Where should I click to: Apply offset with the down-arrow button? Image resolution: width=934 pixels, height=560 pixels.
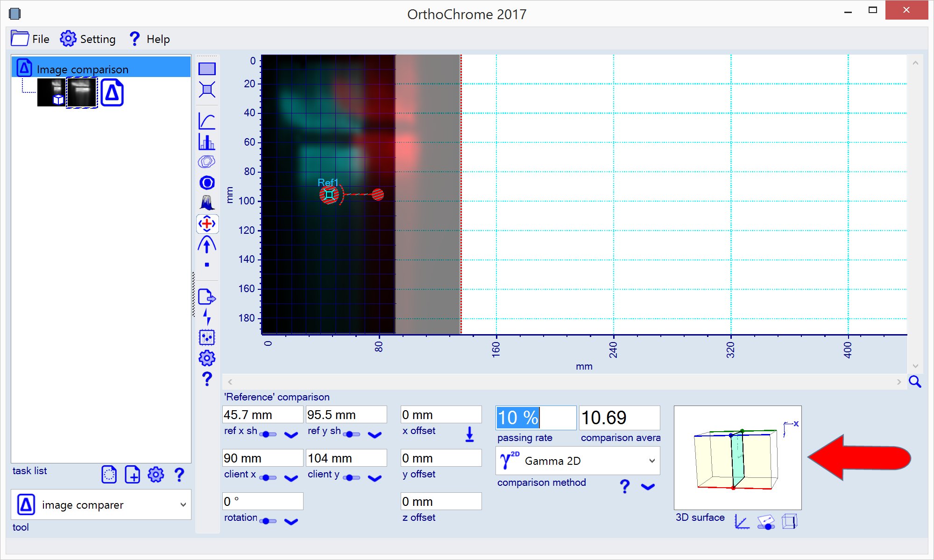pyautogui.click(x=470, y=434)
